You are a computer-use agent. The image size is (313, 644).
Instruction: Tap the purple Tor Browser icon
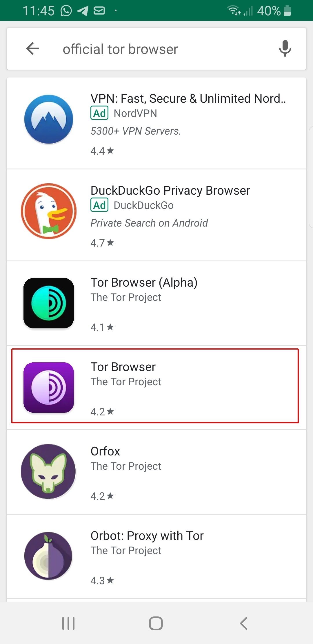click(49, 388)
